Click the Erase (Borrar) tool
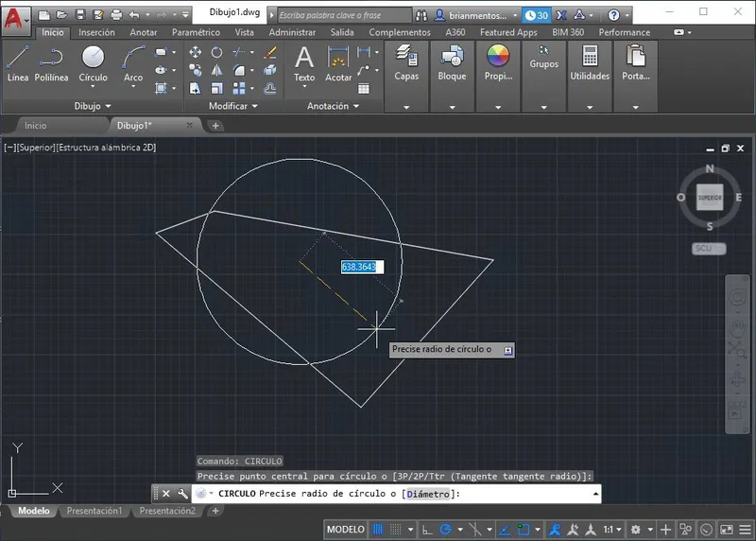This screenshot has width=756, height=541. (270, 52)
